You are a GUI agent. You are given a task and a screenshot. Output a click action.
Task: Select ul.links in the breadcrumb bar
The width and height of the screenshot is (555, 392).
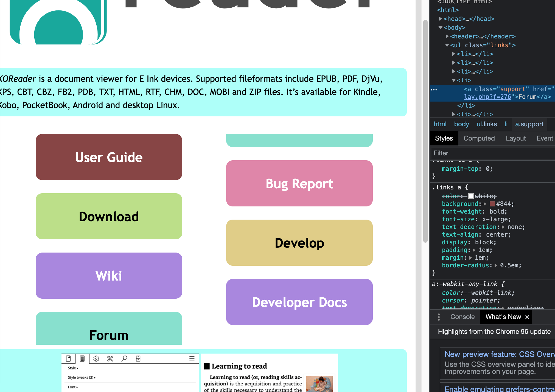click(x=486, y=124)
